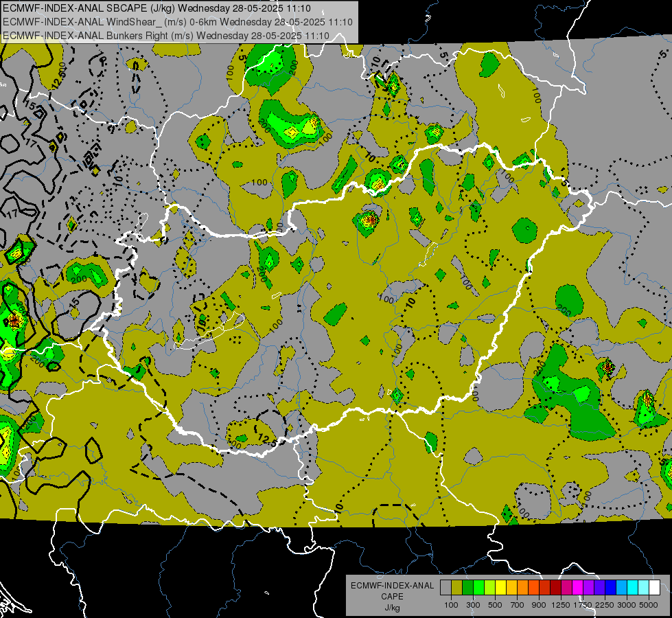Image resolution: width=672 pixels, height=618 pixels.
Task: Click the Bunkers Right (m/s) title line
Action: (x=166, y=36)
